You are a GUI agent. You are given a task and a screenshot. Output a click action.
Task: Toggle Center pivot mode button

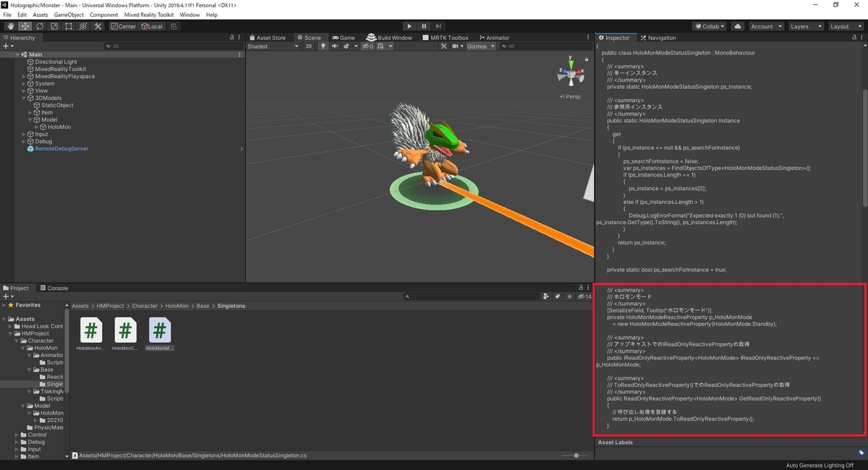click(x=124, y=26)
